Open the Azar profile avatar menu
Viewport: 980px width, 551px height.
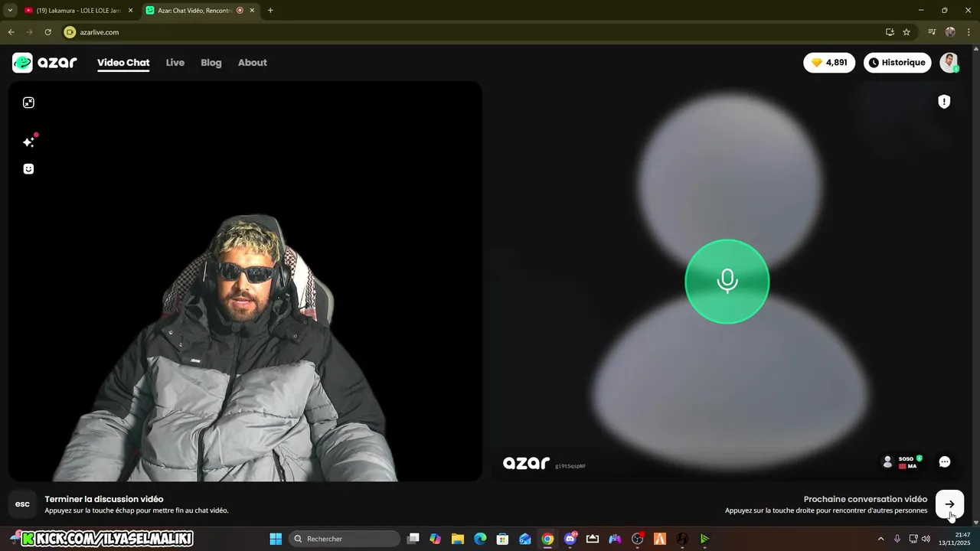949,63
